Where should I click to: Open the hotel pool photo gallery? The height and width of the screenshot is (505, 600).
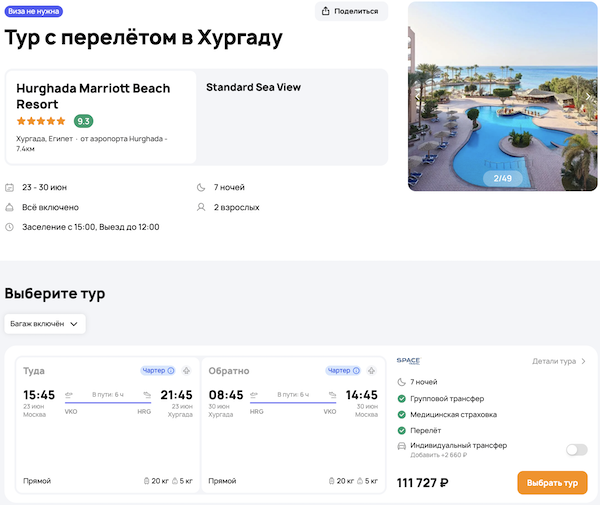[x=503, y=95]
